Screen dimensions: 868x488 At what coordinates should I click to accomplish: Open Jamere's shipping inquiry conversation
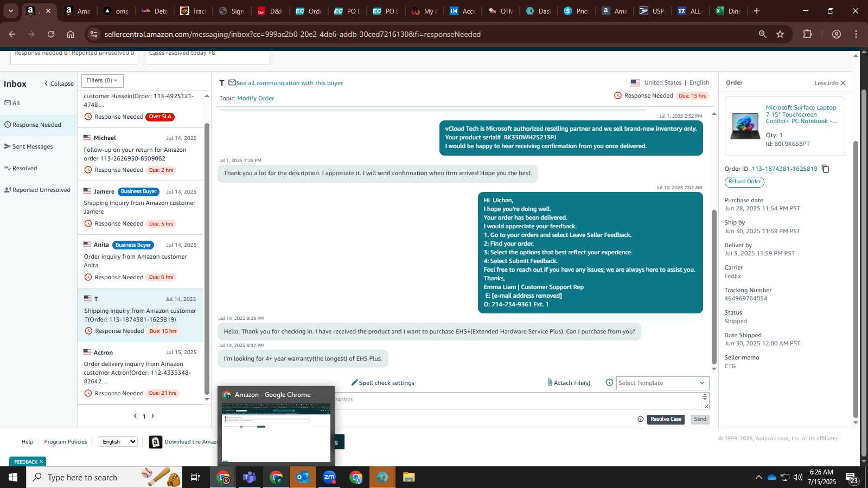pyautogui.click(x=140, y=208)
